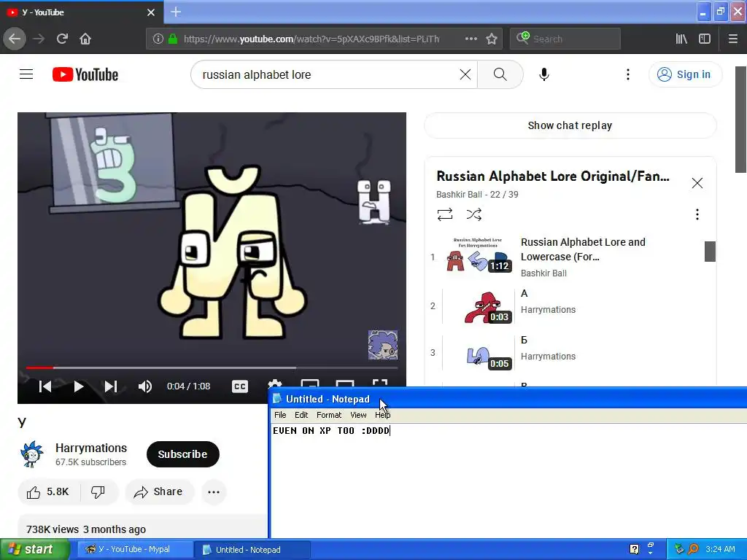
Task: Click the channel watermark in video corner
Action: (382, 345)
